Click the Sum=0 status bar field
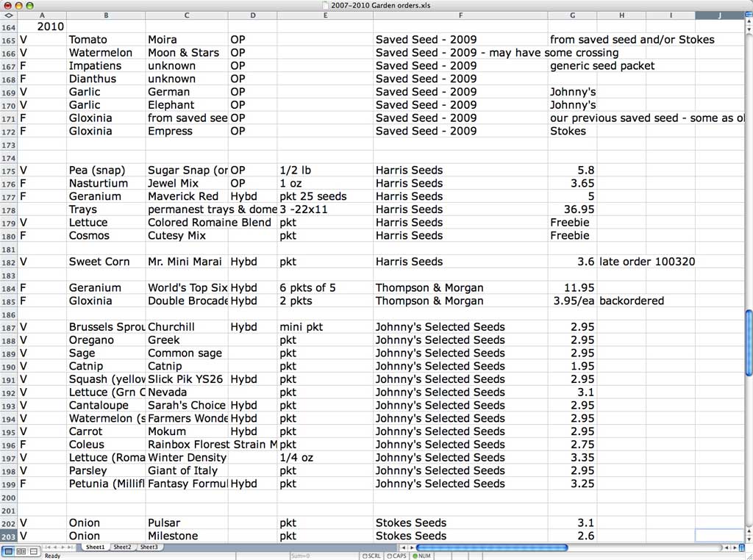The height and width of the screenshot is (560, 753). (300, 556)
